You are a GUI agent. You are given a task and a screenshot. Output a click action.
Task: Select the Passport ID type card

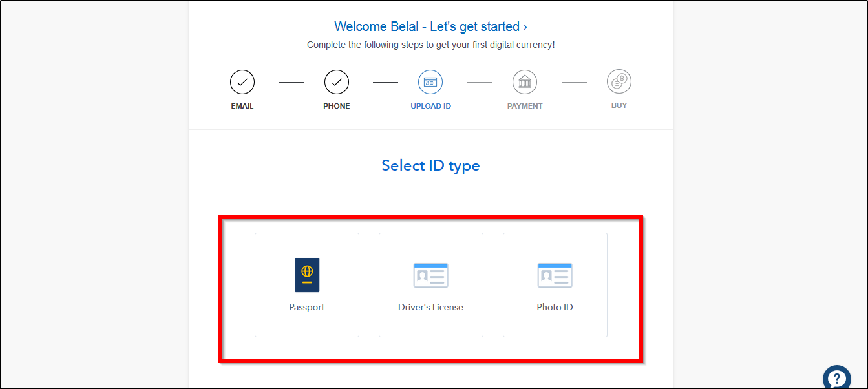coord(307,285)
